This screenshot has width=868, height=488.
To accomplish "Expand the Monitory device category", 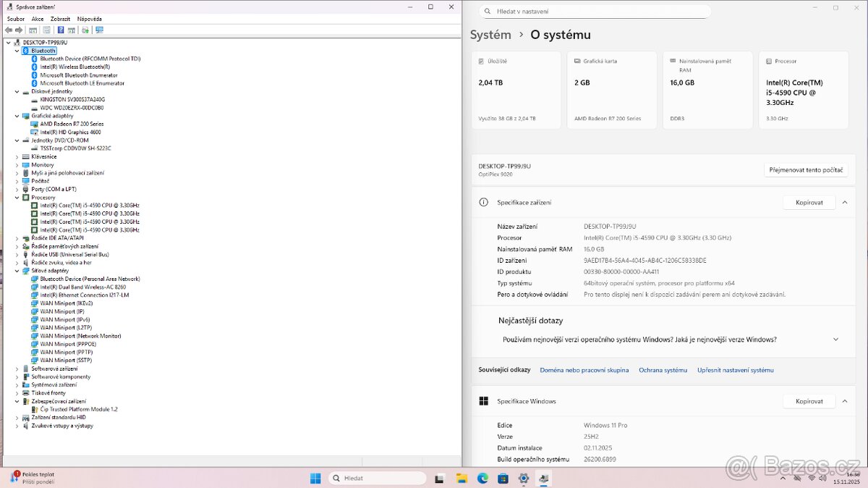I will pyautogui.click(x=16, y=164).
